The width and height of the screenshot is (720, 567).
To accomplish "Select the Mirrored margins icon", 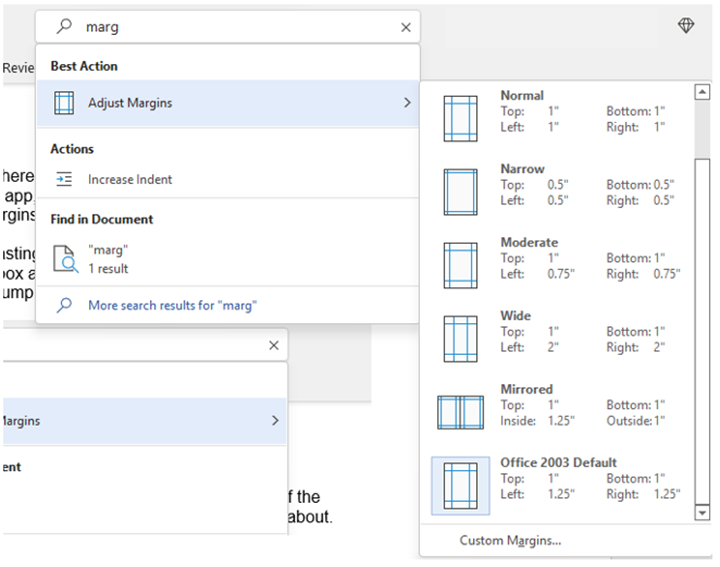I will [x=460, y=413].
